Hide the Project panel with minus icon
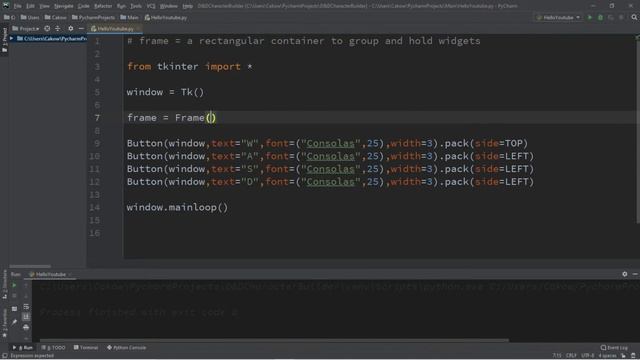This screenshot has width=640, height=360. 81,29
